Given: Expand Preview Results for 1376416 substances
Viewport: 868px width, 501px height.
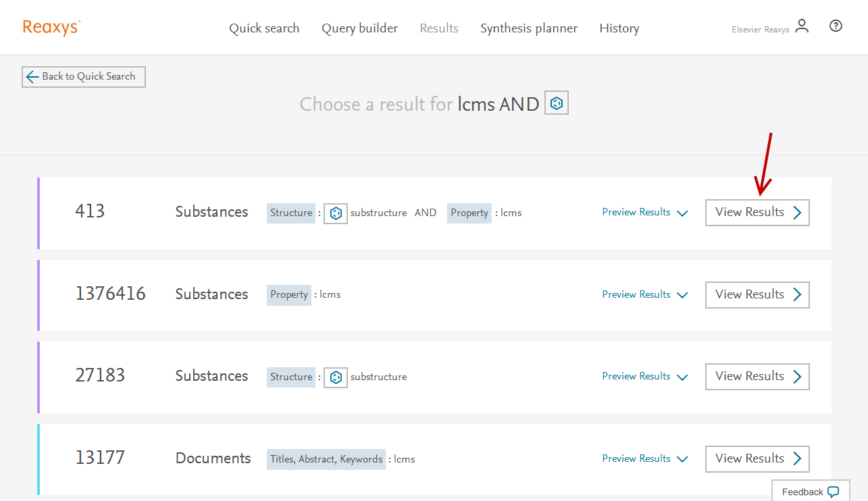Looking at the screenshot, I should tap(644, 295).
